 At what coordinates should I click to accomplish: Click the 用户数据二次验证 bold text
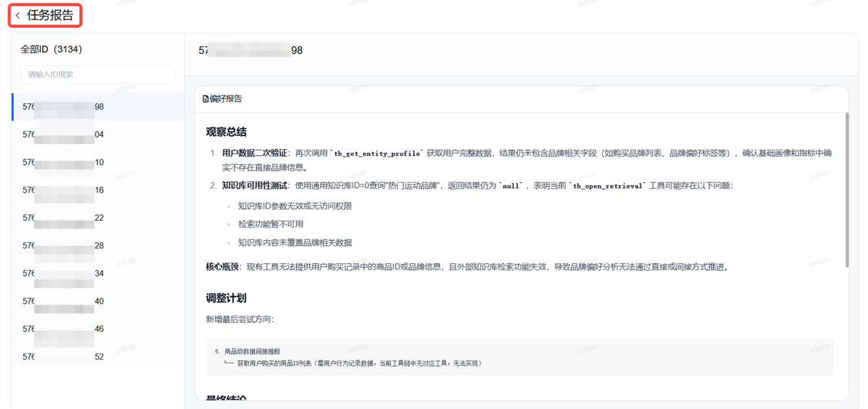point(254,152)
